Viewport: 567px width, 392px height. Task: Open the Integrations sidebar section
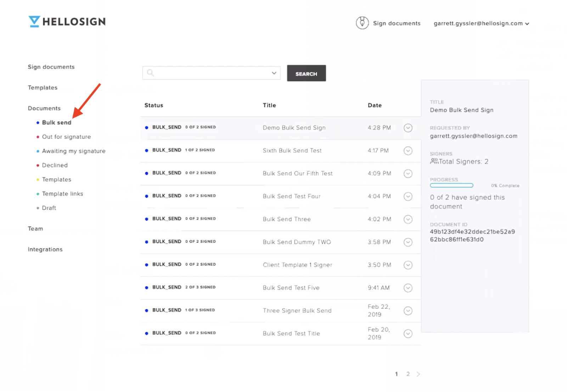[x=45, y=249]
